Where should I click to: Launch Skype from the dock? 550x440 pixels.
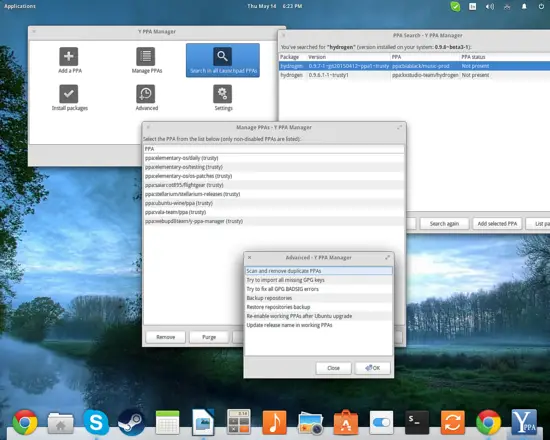click(x=96, y=422)
